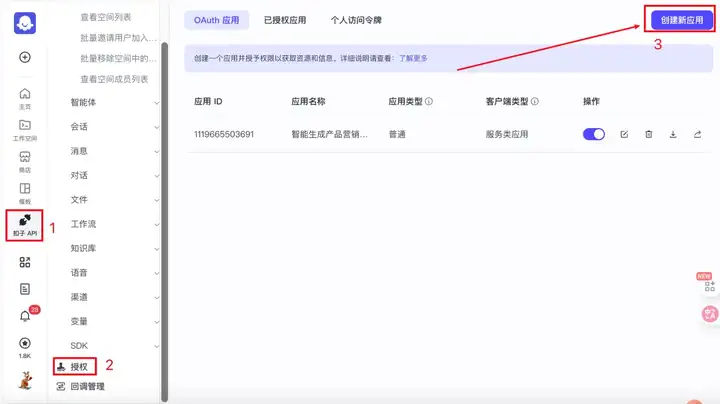The image size is (720, 404).
Task: Open 模板 templates in sidebar
Action: [25, 193]
